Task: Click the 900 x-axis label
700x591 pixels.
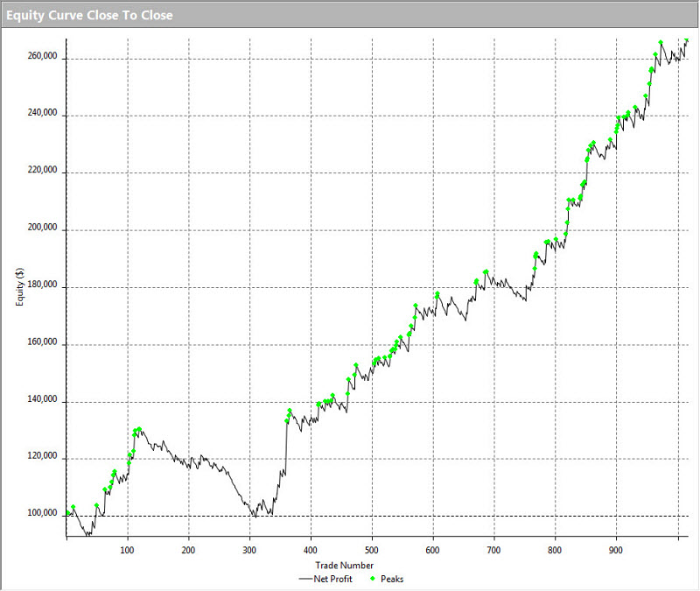Action: click(x=616, y=551)
